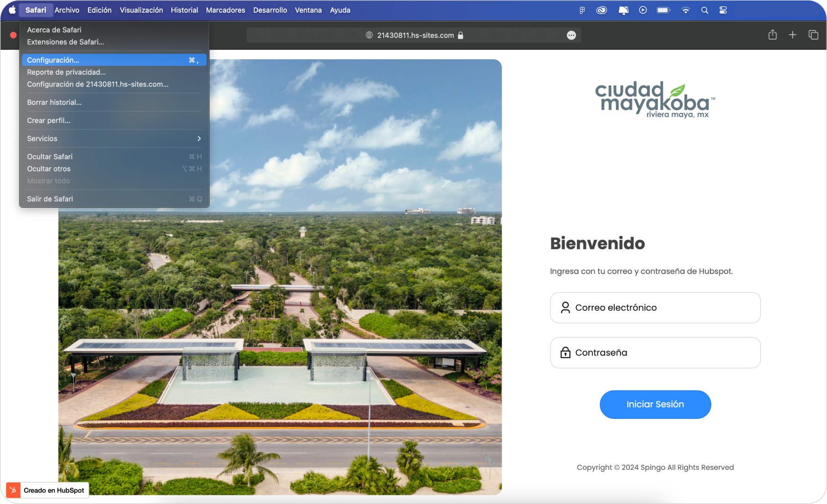This screenshot has width=827, height=504.
Task: Expand the Servicios submenu
Action: point(114,139)
